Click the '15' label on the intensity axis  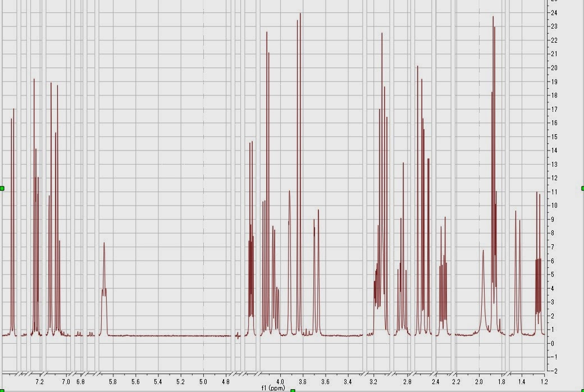[554, 137]
